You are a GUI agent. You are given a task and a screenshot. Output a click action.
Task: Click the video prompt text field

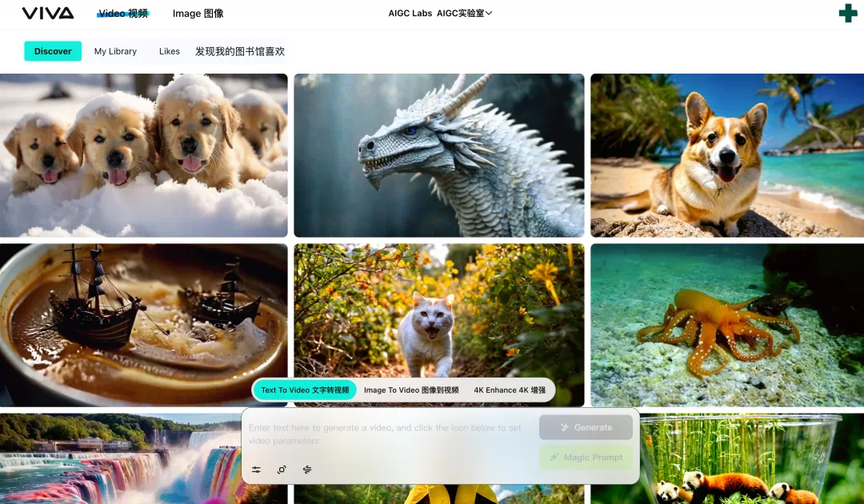[x=388, y=434]
